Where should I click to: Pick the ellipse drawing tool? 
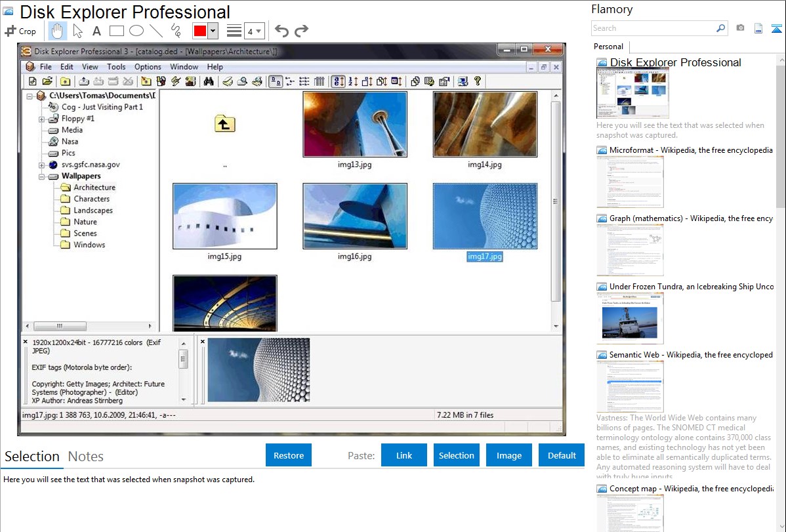pos(136,31)
